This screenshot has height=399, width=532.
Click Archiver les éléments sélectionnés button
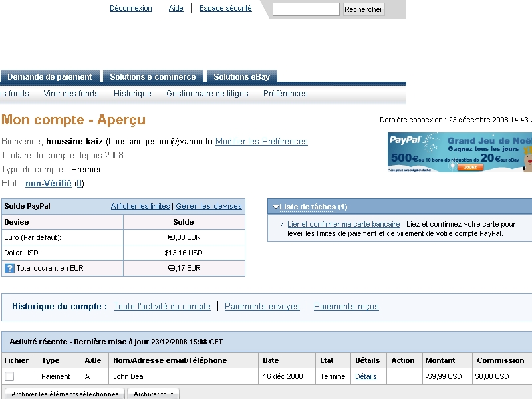click(65, 394)
